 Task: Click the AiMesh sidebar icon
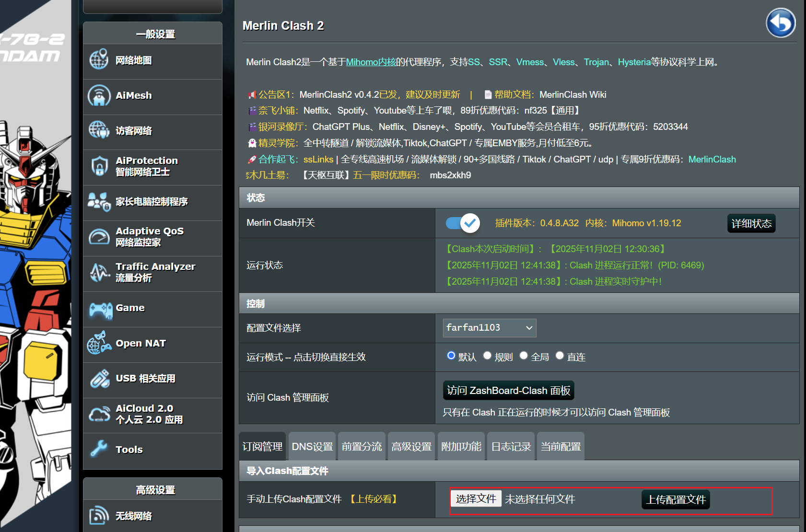point(99,95)
